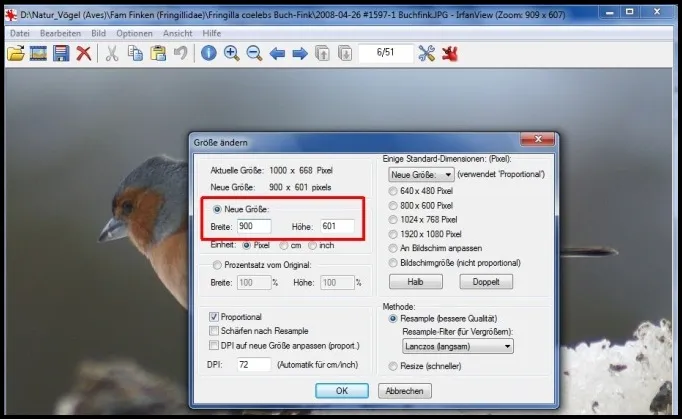The height and width of the screenshot is (419, 682).
Task: Click the red X delete icon
Action: [x=84, y=53]
